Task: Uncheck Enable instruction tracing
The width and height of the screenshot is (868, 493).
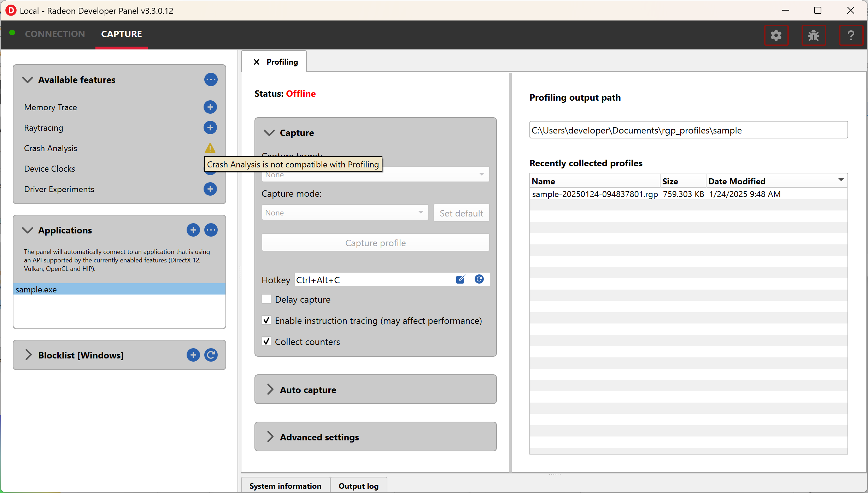Action: (266, 321)
